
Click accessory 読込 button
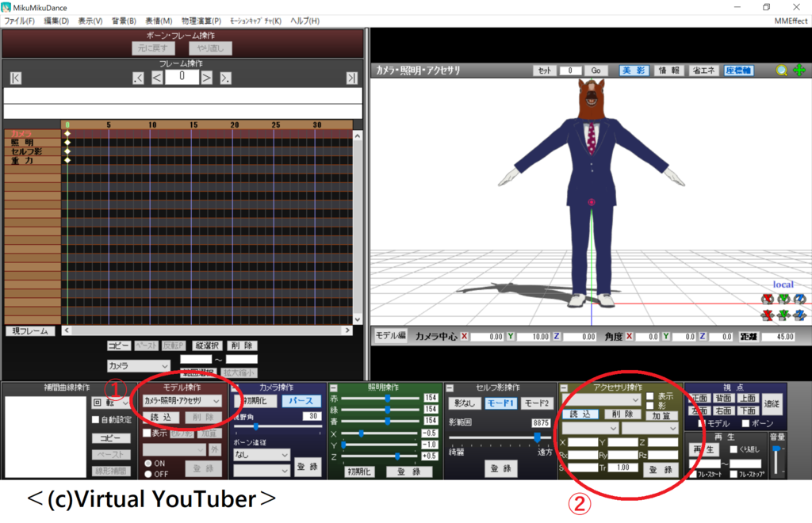pyautogui.click(x=580, y=414)
